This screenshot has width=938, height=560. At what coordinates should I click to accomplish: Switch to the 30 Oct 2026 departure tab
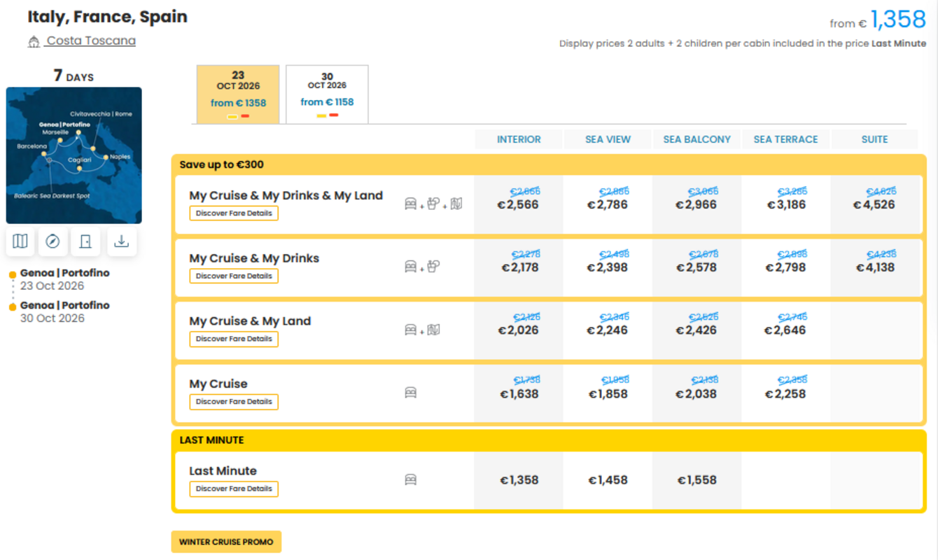[327, 94]
